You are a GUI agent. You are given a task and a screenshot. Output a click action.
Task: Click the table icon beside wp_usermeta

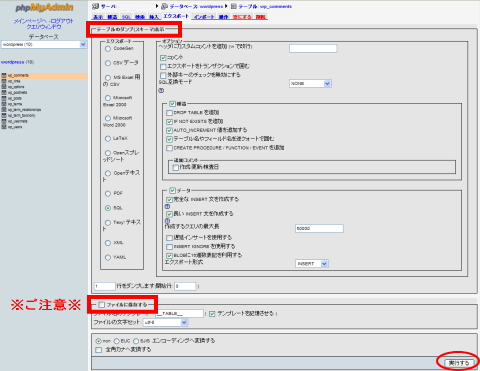tap(4, 121)
